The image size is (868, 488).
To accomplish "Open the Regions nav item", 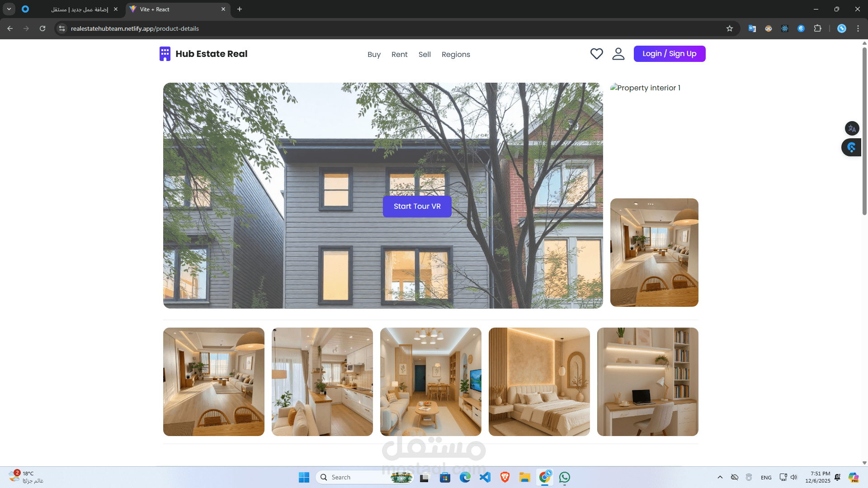I will [x=456, y=54].
